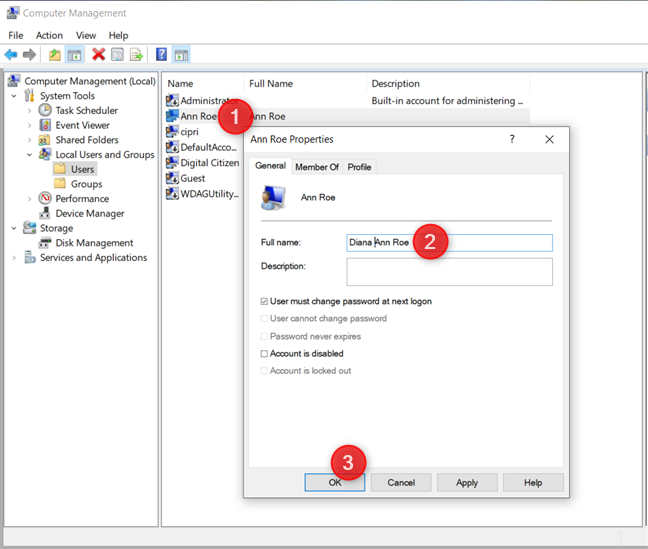Open the File menu

(x=16, y=36)
